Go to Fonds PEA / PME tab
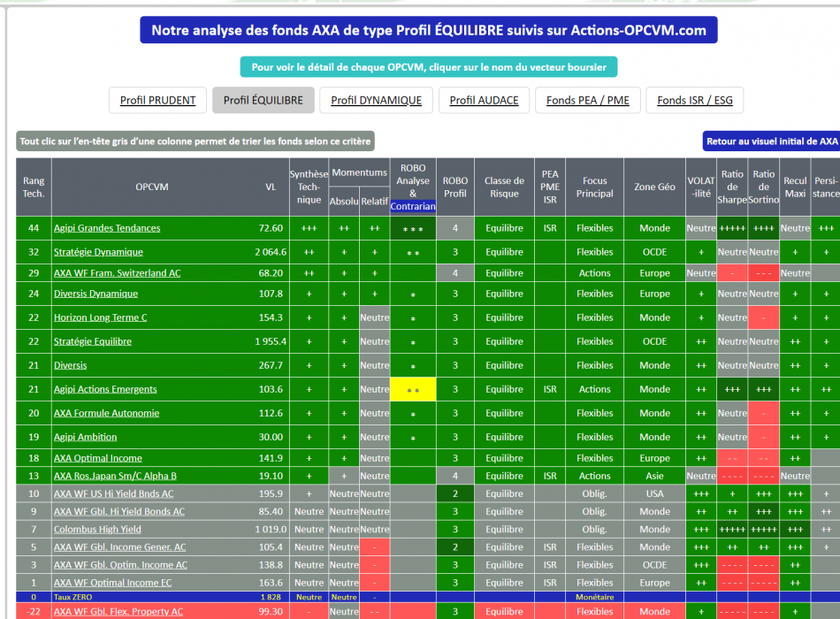Image resolution: width=840 pixels, height=619 pixels. 588,100
